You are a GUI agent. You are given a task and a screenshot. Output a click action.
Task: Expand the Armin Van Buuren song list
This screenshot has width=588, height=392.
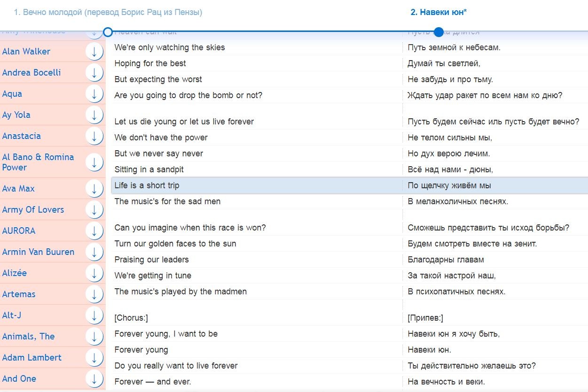94,252
